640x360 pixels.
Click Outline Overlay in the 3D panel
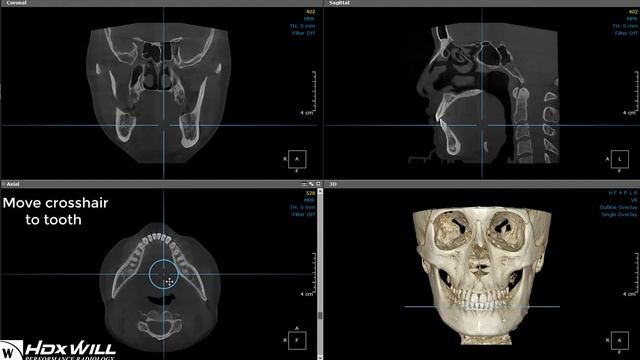618,207
